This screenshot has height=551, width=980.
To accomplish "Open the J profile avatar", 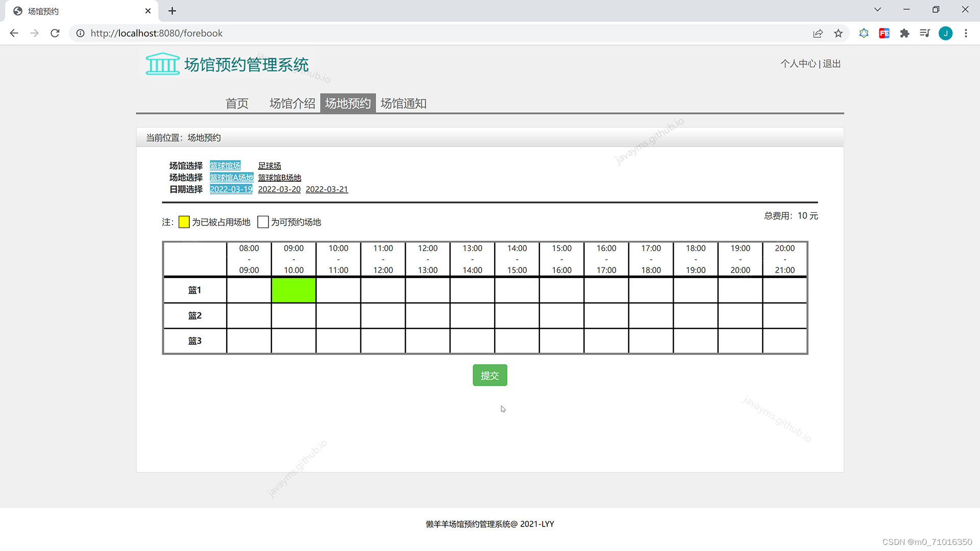I will tap(945, 33).
